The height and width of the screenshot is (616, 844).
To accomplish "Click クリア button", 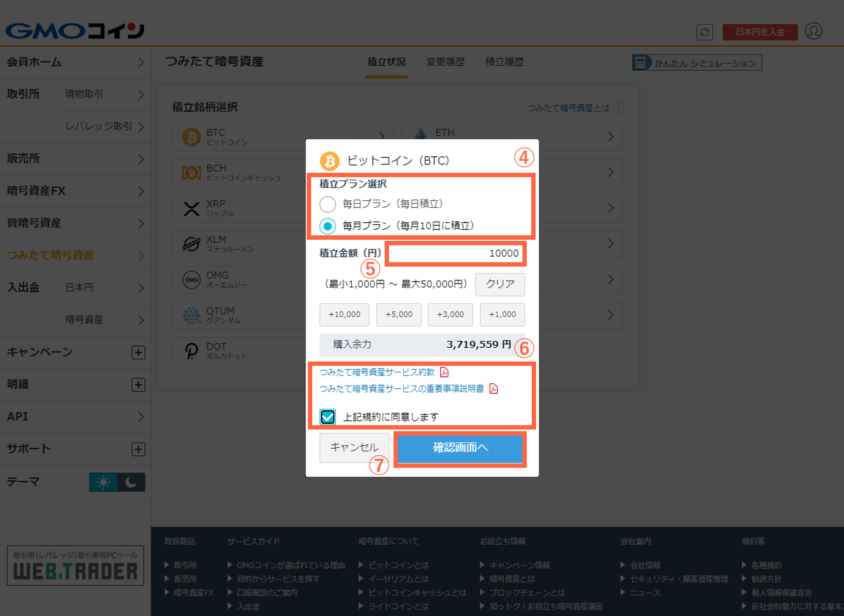I will pos(500,284).
